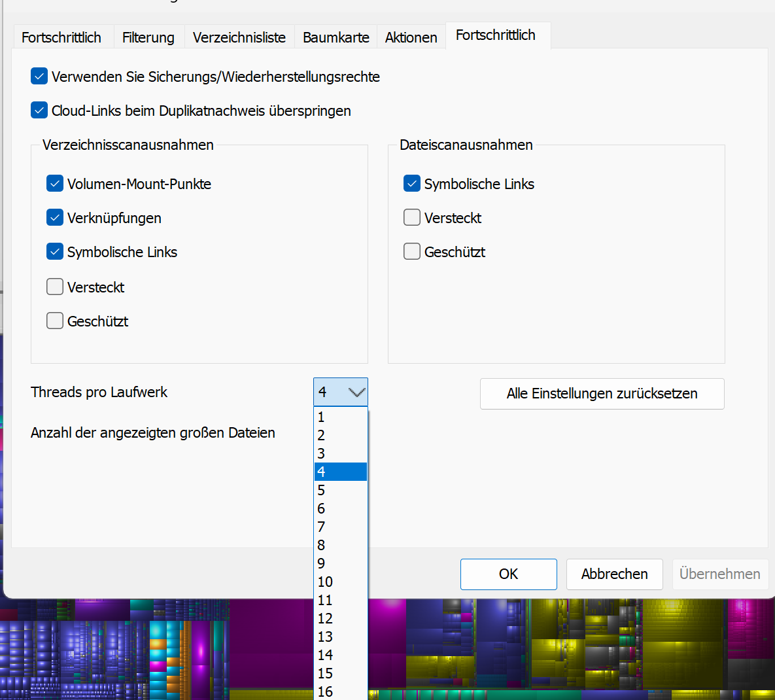The image size is (775, 700).
Task: Confirm settings with OK
Action: 509,574
